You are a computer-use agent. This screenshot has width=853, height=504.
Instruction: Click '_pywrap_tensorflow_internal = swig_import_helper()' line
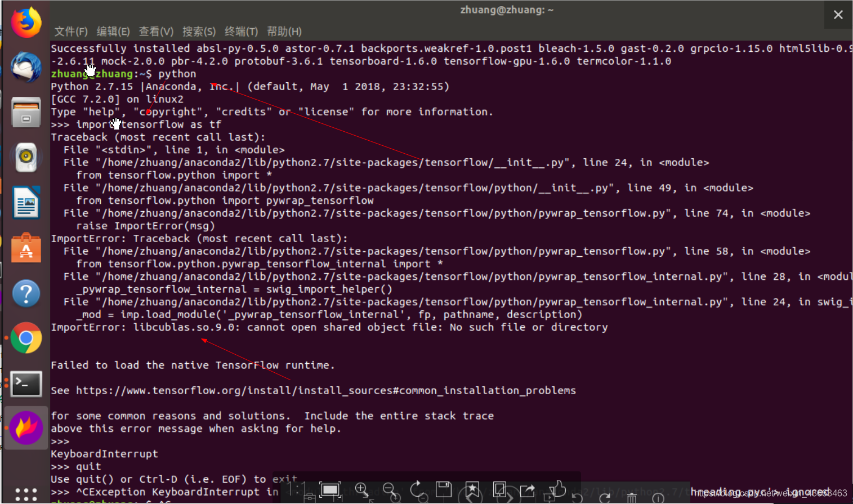point(234,289)
